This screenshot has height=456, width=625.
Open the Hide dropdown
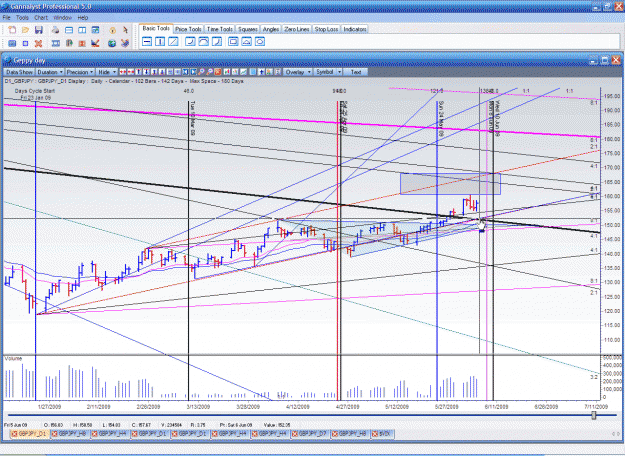[107, 72]
